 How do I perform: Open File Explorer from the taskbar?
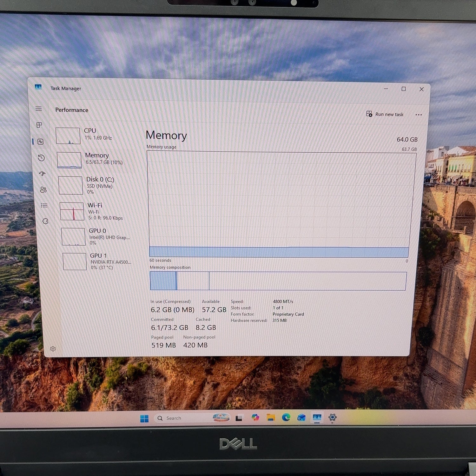tap(271, 417)
